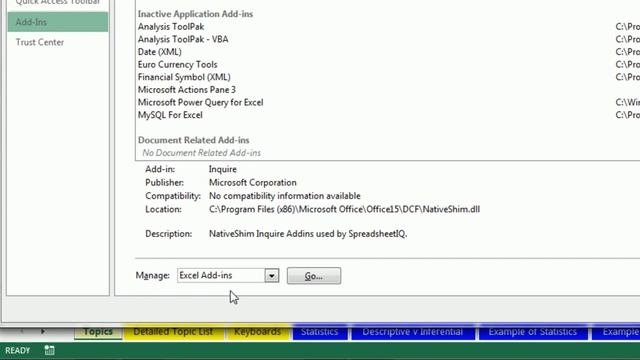
Task: Click the sheet tab scroll right arrow
Action: pyautogui.click(x=43, y=331)
